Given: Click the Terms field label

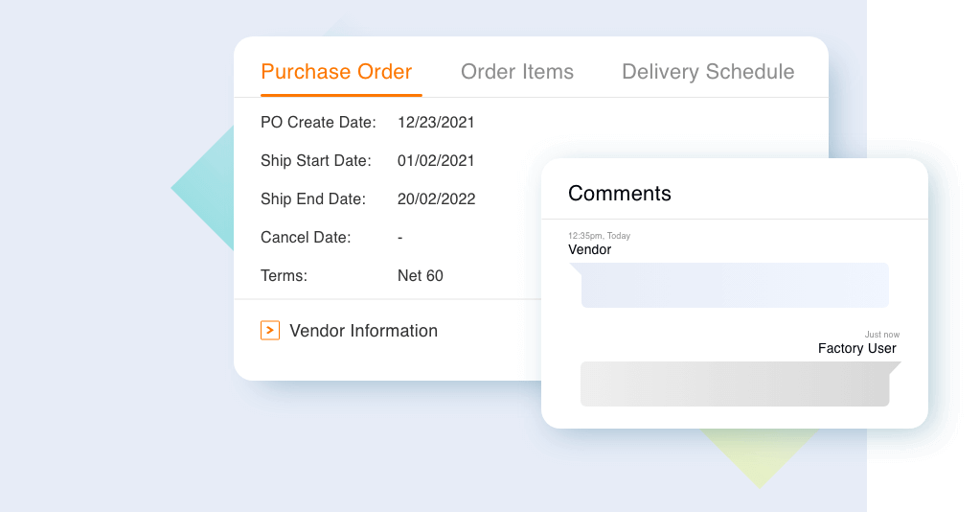Looking at the screenshot, I should pyautogui.click(x=284, y=276).
